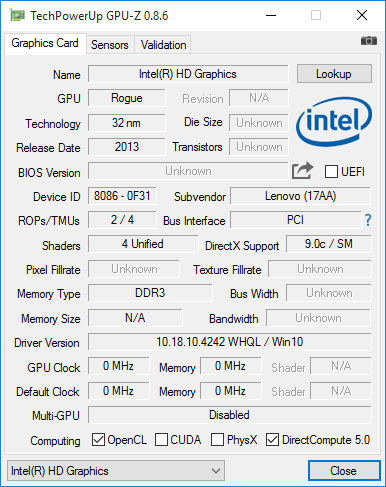This screenshot has height=487, width=386.
Task: Open the Intel(R) HD Graphics device dropdown
Action: (116, 471)
